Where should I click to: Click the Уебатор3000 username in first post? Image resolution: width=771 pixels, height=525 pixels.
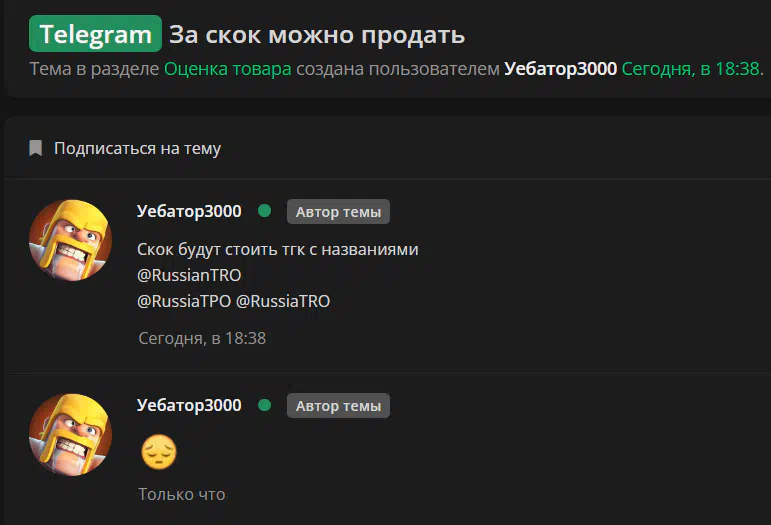tap(189, 211)
